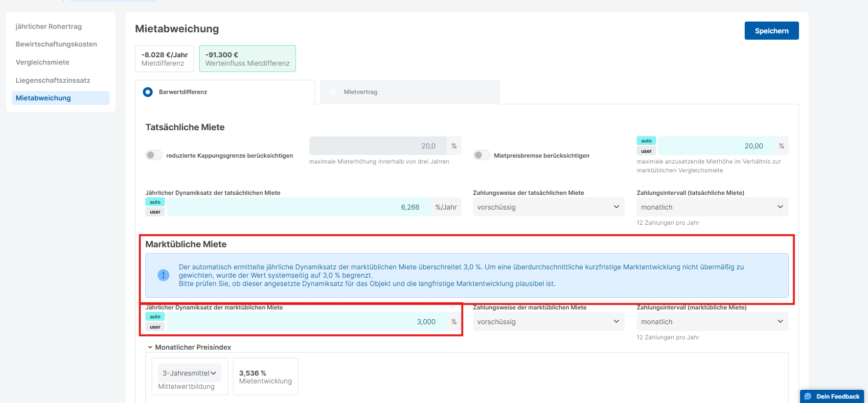Navigate to Liegenschaftszinssatz sidebar item
The width and height of the screenshot is (868, 403).
click(53, 80)
